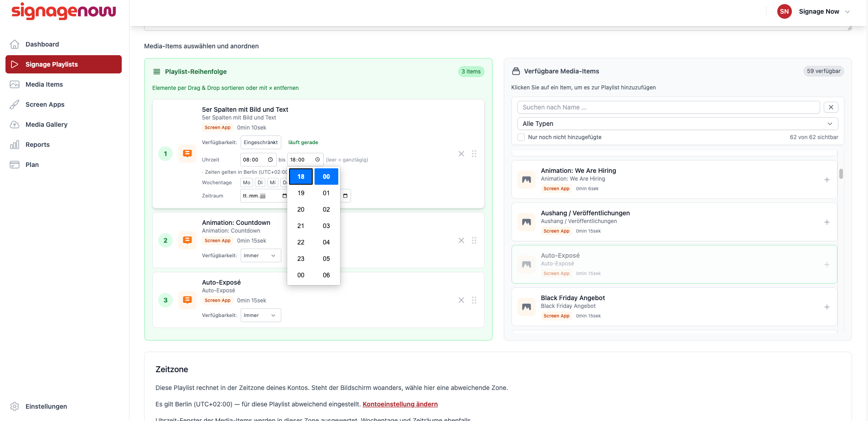Click clock icon in end time field
868x421 pixels.
[318, 160]
